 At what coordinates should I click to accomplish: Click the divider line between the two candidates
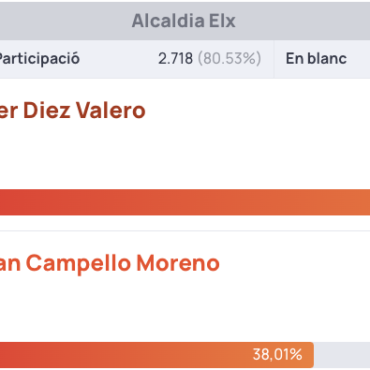tap(185, 230)
